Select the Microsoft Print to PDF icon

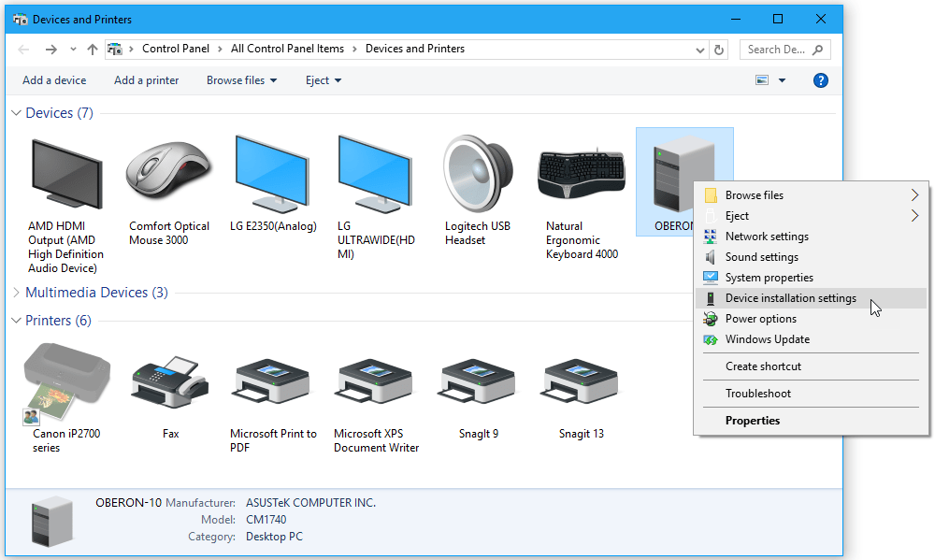pyautogui.click(x=272, y=381)
